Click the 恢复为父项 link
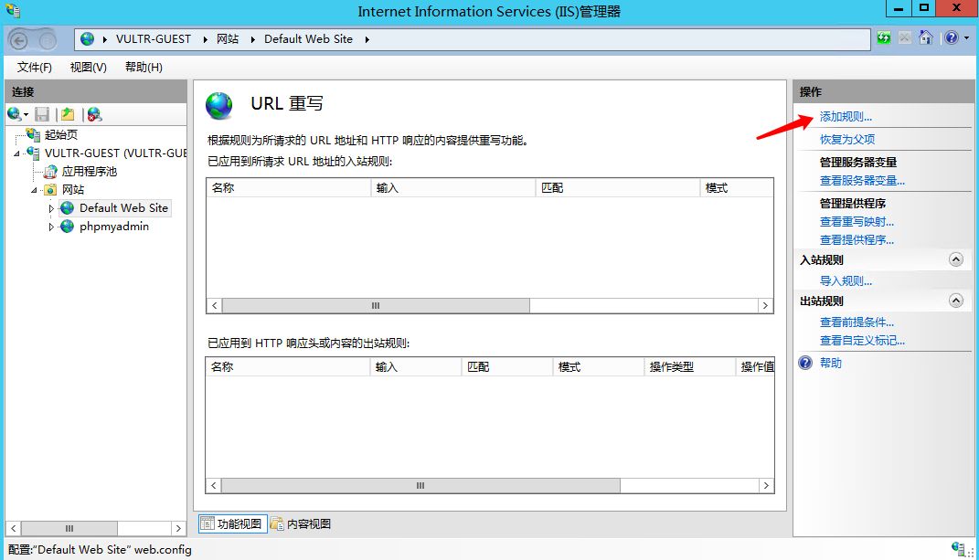 point(847,139)
